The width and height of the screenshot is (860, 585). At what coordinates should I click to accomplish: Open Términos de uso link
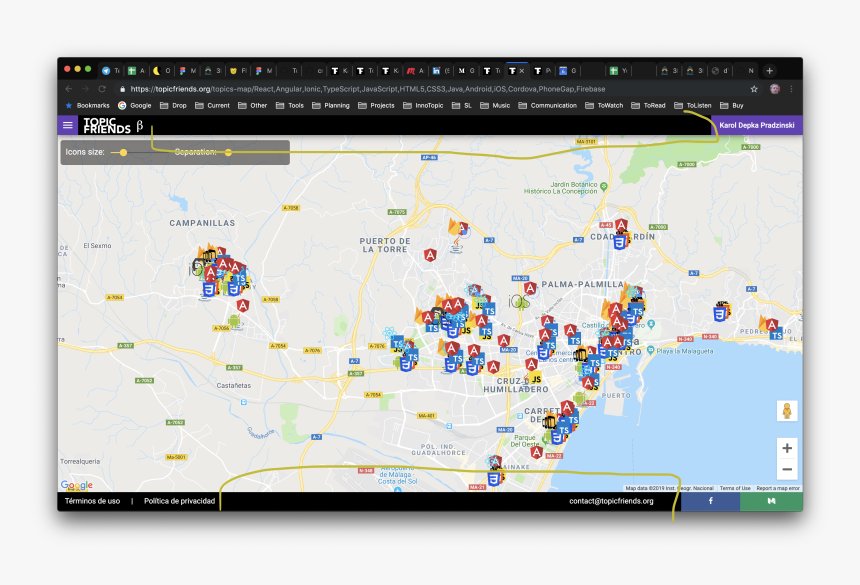click(x=92, y=501)
